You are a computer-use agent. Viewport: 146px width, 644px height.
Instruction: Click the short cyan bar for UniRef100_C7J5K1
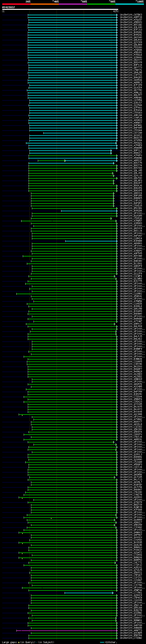coord(89,593)
